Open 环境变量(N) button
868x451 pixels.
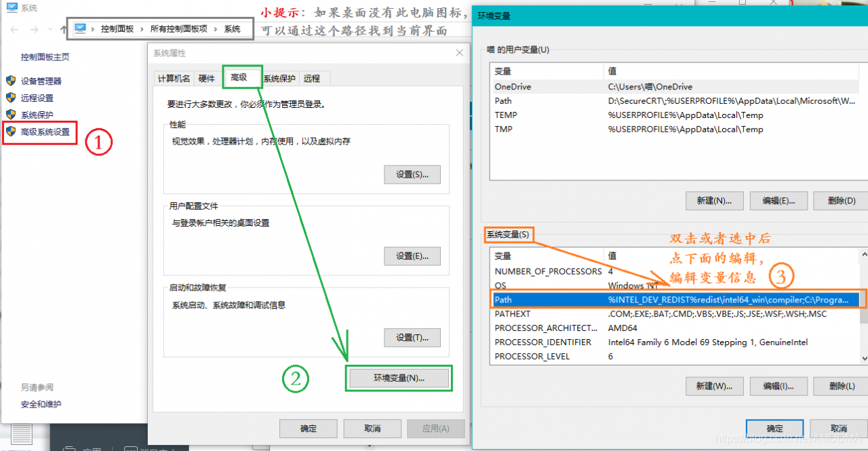coord(399,378)
